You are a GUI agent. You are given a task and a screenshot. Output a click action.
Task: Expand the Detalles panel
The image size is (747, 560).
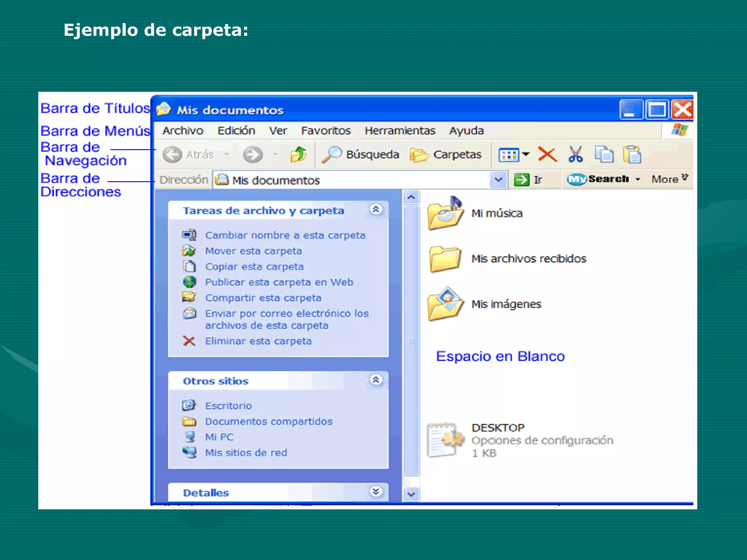click(x=376, y=492)
